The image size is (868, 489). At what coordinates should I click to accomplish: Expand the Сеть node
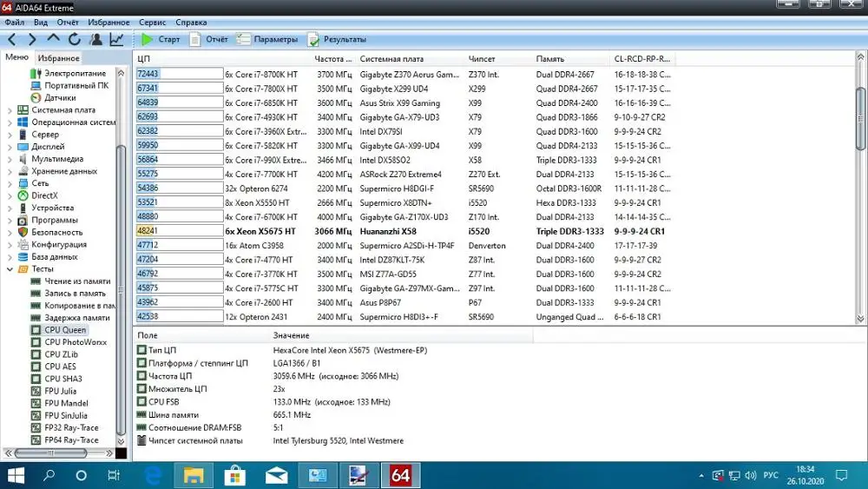coord(10,183)
